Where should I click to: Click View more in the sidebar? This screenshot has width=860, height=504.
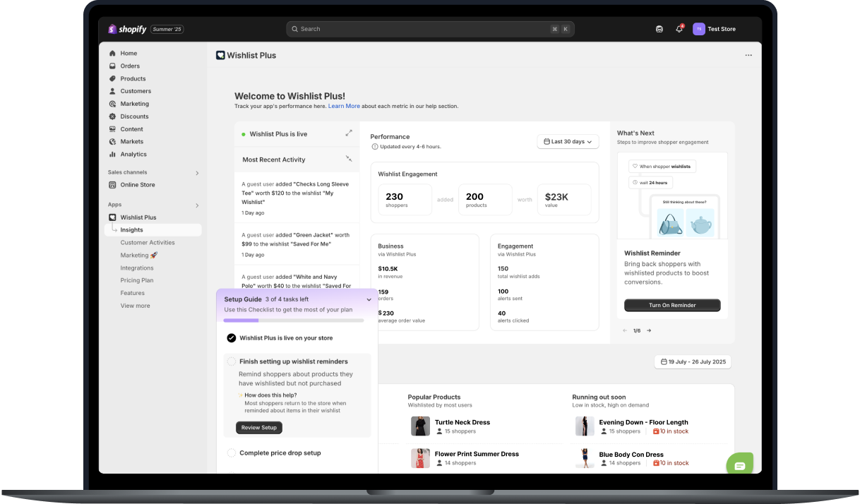pyautogui.click(x=135, y=306)
